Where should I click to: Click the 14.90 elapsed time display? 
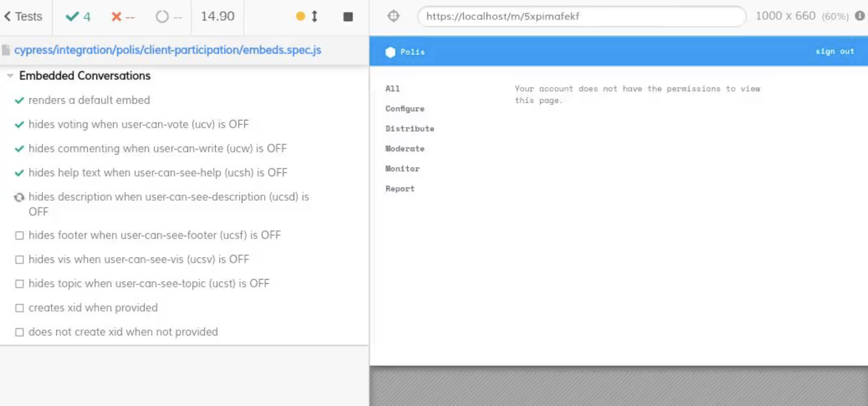(x=217, y=16)
